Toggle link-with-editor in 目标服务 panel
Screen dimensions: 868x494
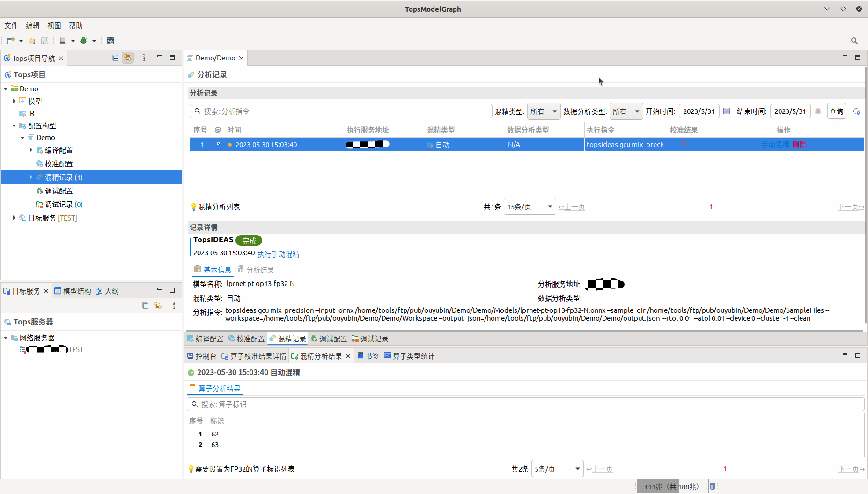pos(158,305)
